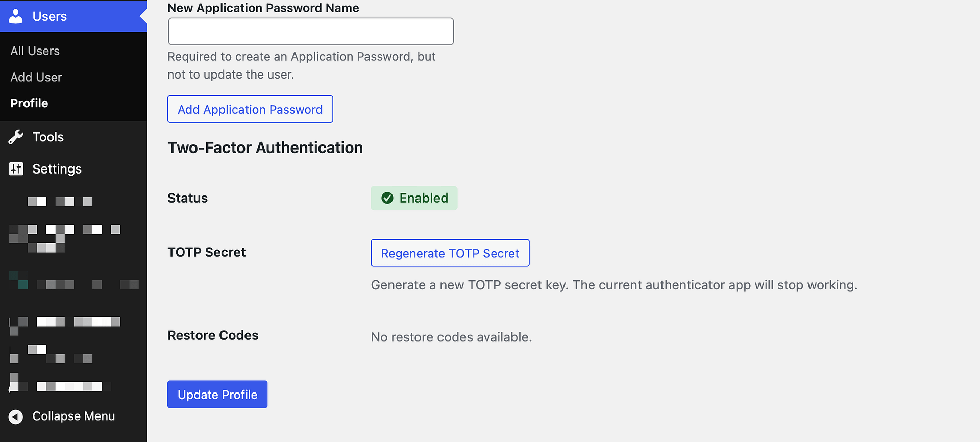Click the green checkmark icon beside Enabled
This screenshot has height=442, width=980.
(387, 198)
